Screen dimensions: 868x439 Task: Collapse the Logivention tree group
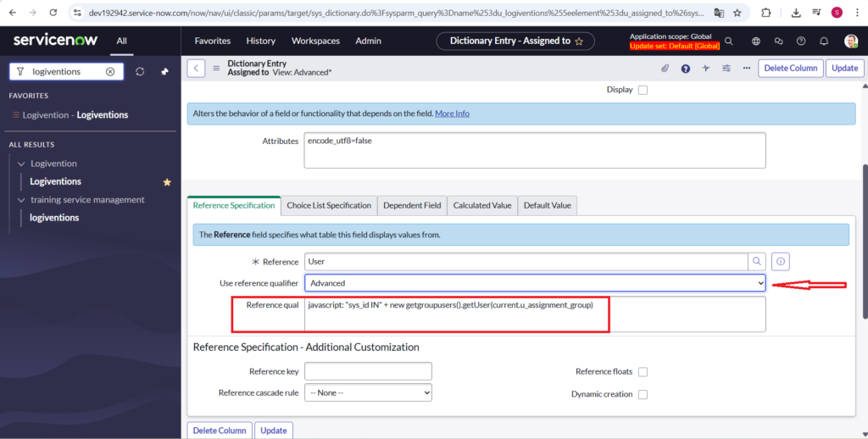21,164
